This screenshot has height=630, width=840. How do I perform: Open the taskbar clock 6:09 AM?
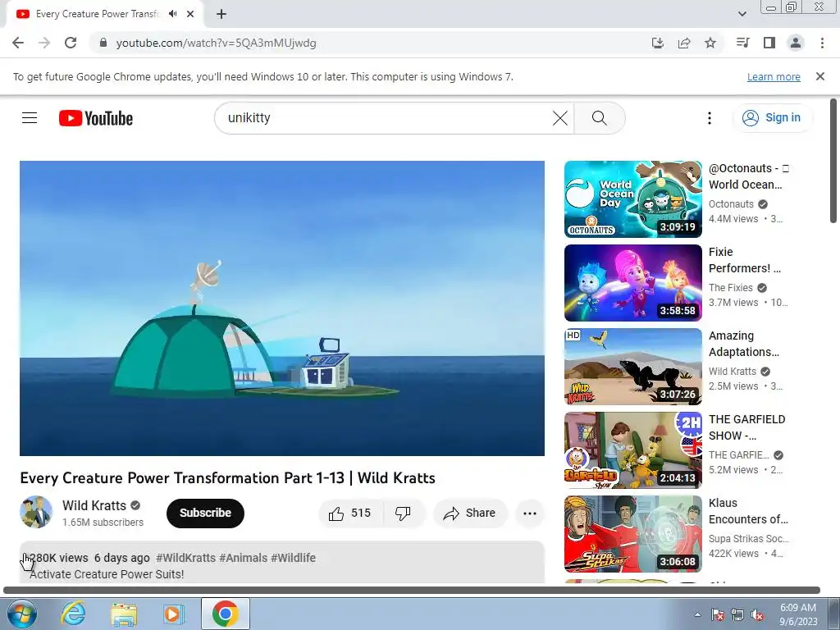click(x=798, y=614)
